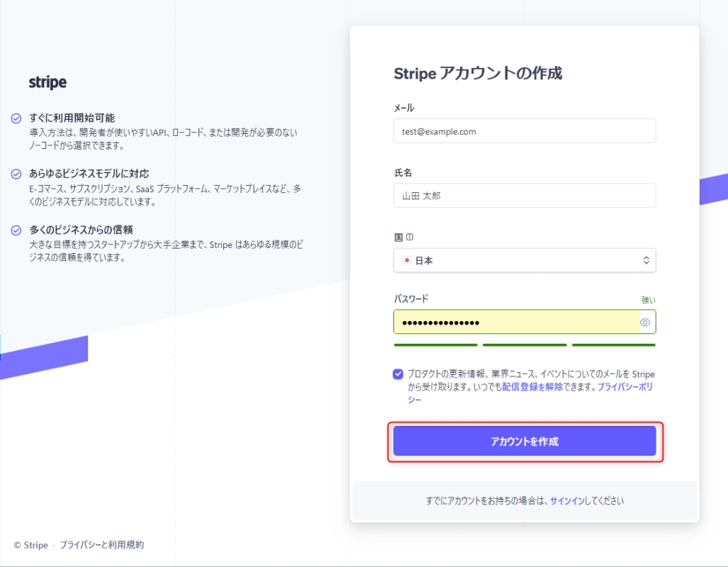Focus the 氏名 input field

(x=525, y=196)
